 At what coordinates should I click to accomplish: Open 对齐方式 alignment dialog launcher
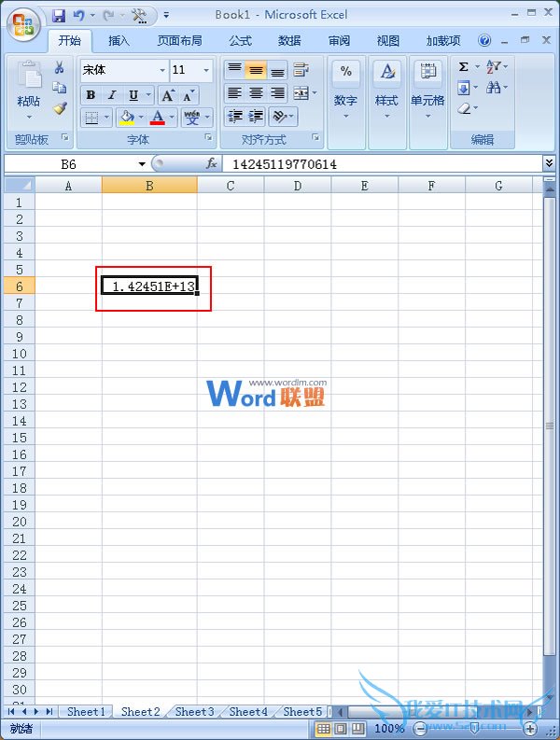pos(315,137)
